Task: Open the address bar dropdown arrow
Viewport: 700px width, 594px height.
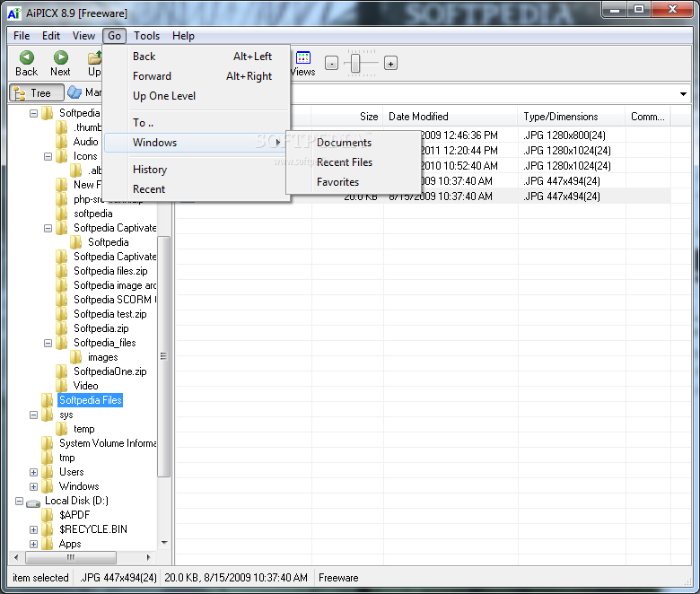Action: (x=683, y=94)
